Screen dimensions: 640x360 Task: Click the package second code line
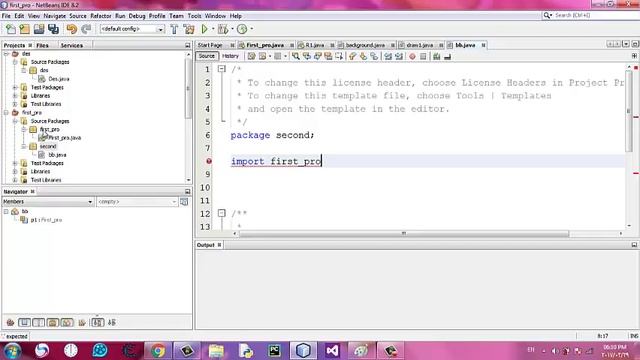click(x=272, y=135)
